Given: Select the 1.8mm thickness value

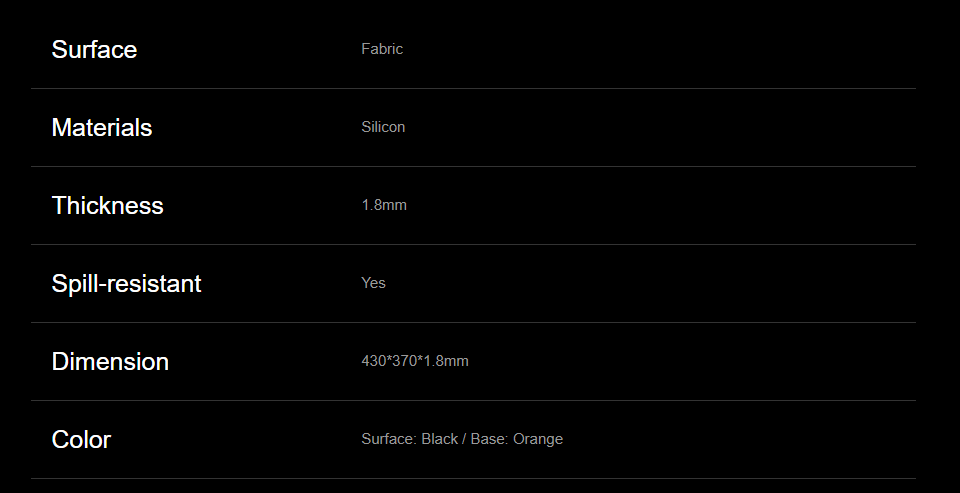Looking at the screenshot, I should 384,205.
